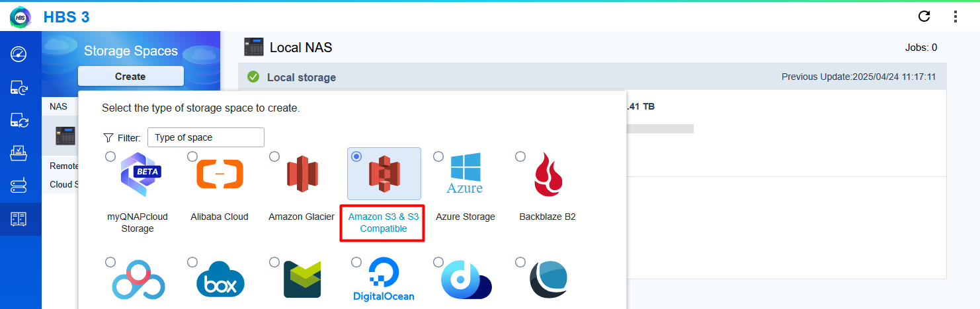Select the NAS section in Storage Spaces
Screen dimensions: 980x309
point(59,106)
